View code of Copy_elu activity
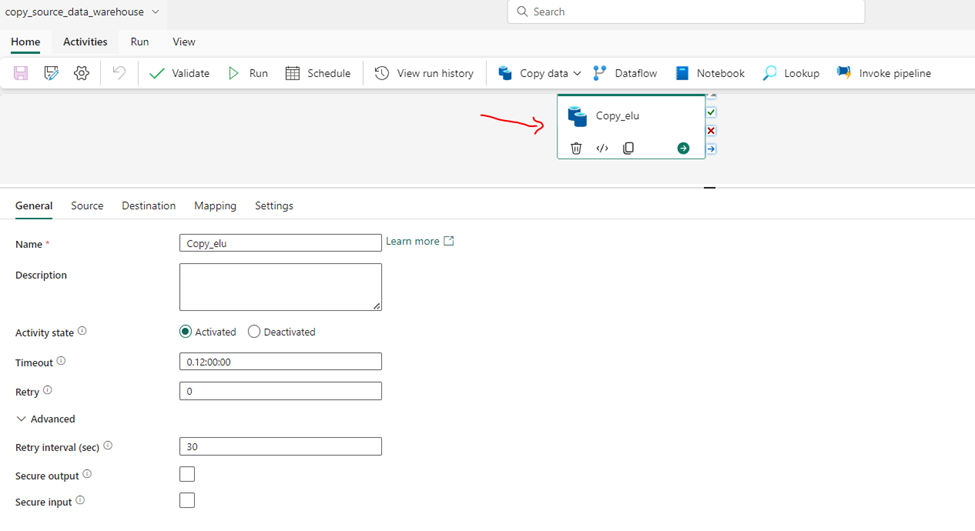 (x=602, y=148)
